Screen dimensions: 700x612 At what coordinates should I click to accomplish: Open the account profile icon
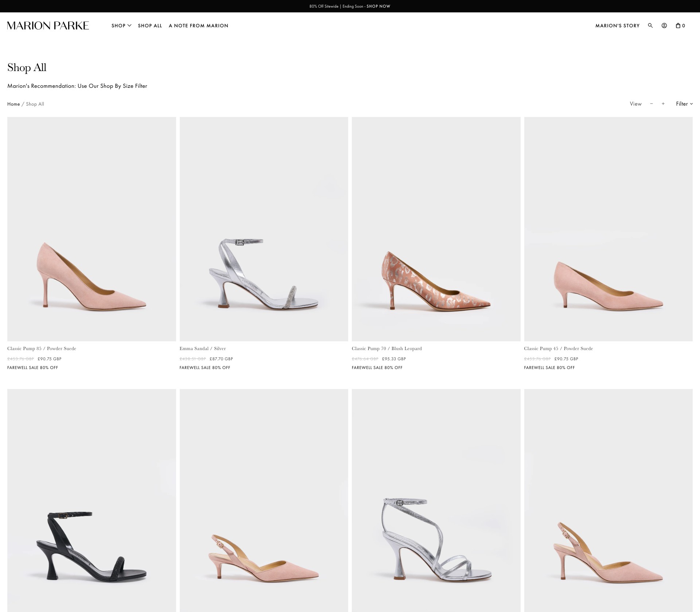[664, 25]
